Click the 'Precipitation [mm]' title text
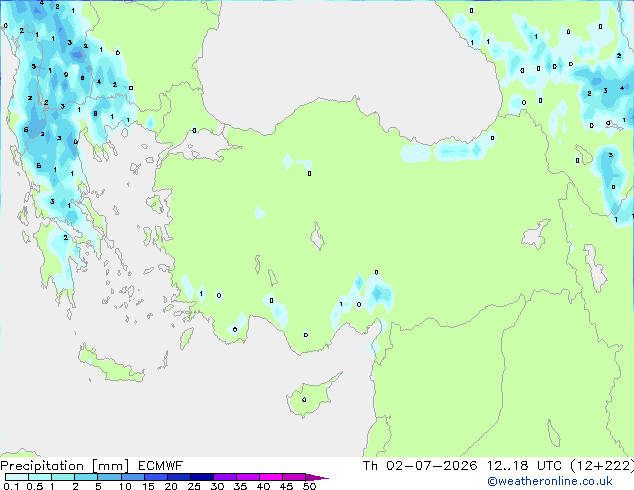634x490 pixels. (x=64, y=466)
